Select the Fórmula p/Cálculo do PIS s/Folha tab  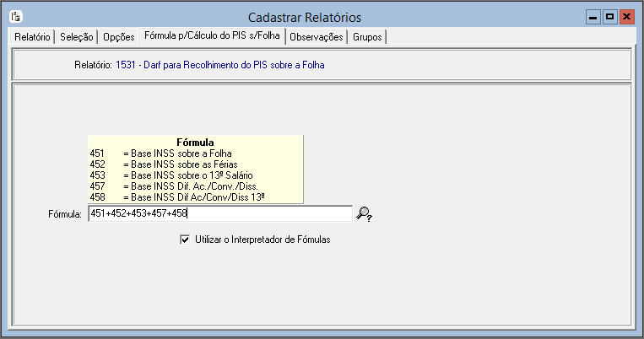point(212,36)
